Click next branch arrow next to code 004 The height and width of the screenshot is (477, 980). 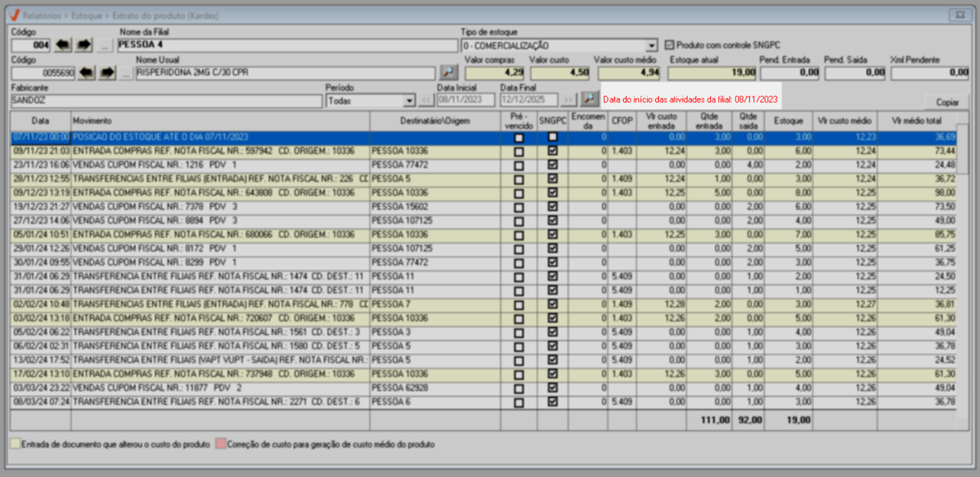coord(84,45)
